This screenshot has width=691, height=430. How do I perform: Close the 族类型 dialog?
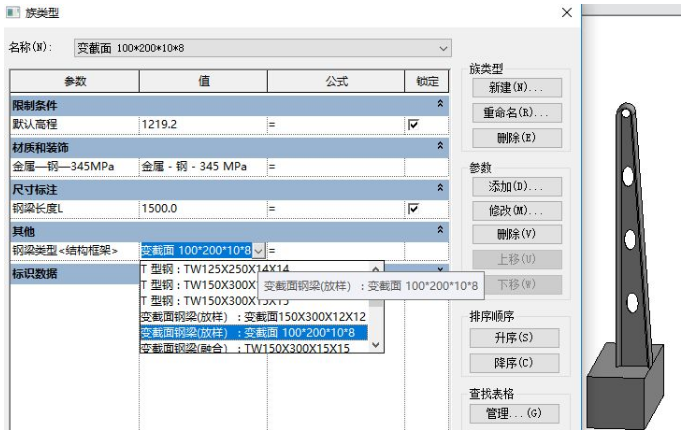click(567, 12)
